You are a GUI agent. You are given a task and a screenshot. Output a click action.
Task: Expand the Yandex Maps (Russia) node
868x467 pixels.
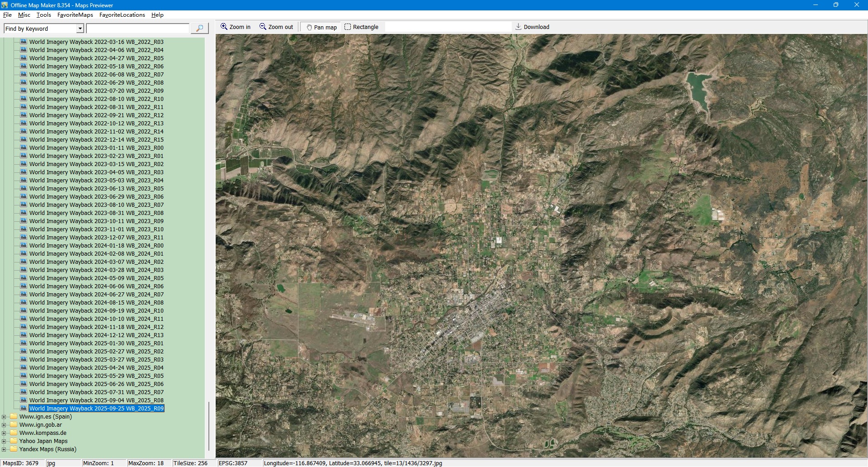click(x=4, y=449)
